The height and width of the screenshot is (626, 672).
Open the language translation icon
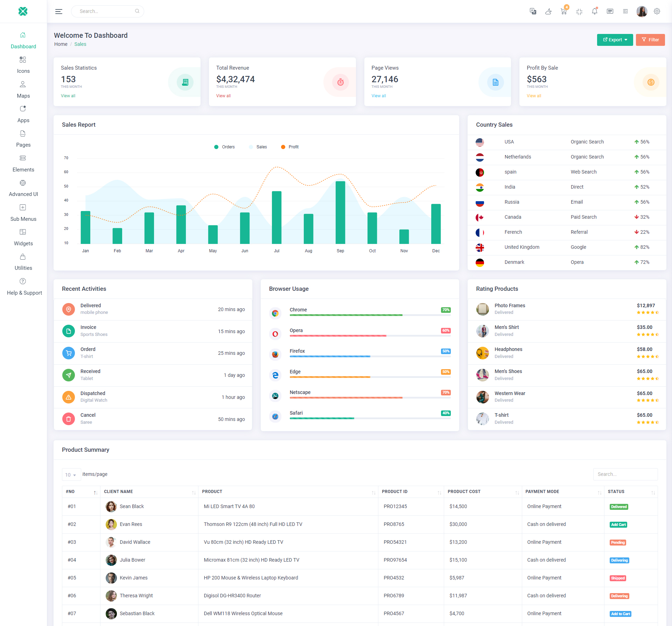[x=533, y=11]
